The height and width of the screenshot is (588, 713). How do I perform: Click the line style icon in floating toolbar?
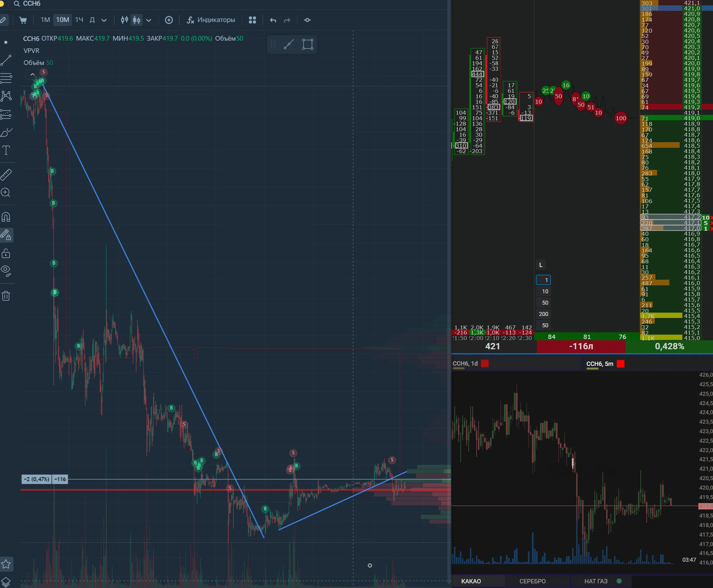pyautogui.click(x=289, y=44)
